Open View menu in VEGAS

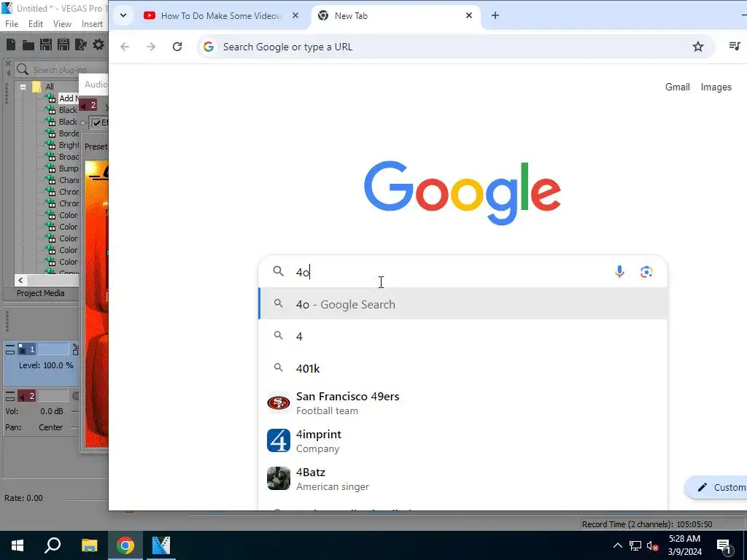(62, 24)
